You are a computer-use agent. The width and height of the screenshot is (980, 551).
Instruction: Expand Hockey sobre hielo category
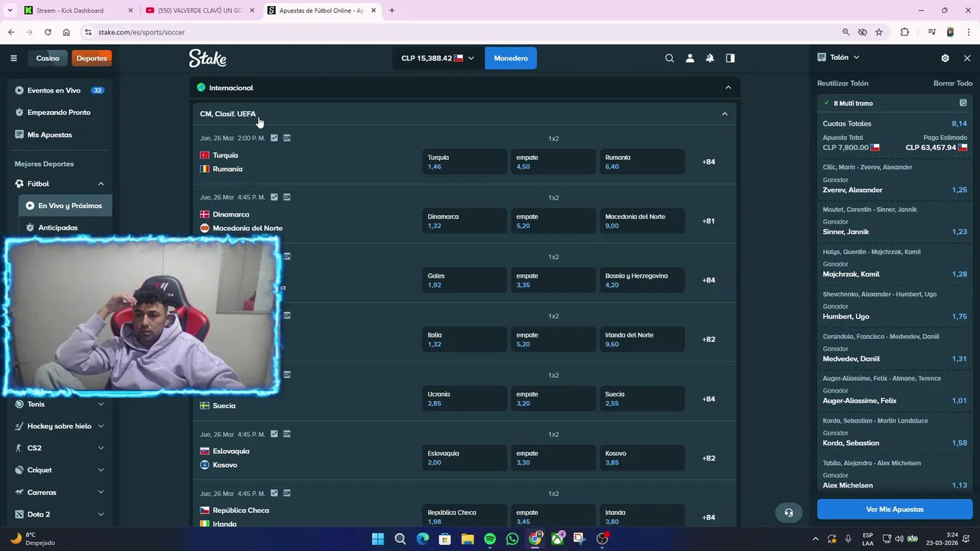[x=101, y=426]
